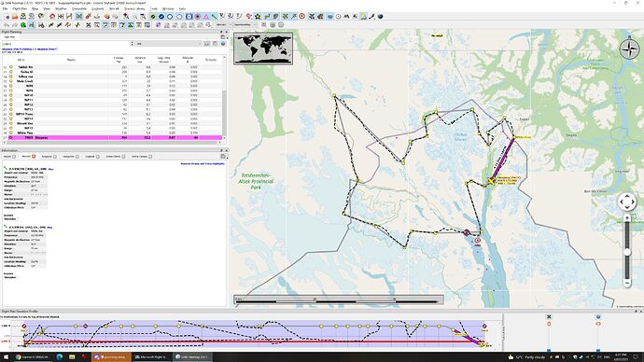Screen dimensions: 644x362
Task: Select the highlighted PAGY Skagway destination row
Action: (112, 137)
